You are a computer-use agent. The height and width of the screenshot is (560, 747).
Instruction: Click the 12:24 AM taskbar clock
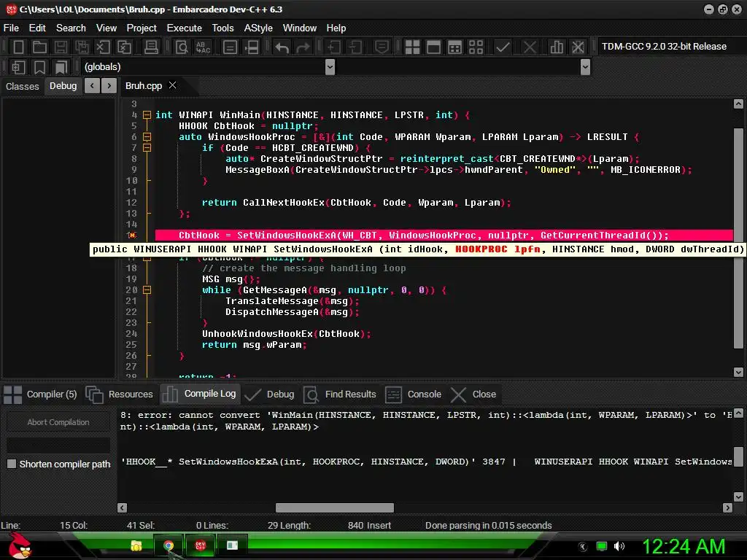[684, 546]
